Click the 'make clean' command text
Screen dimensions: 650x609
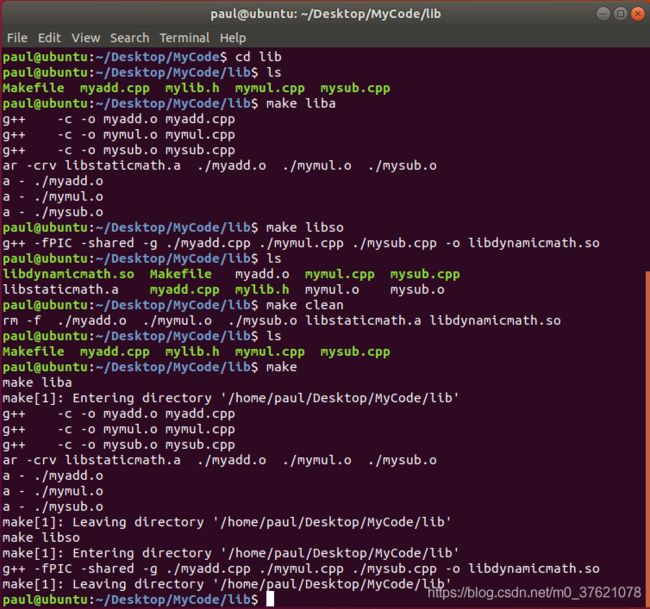[x=305, y=305]
